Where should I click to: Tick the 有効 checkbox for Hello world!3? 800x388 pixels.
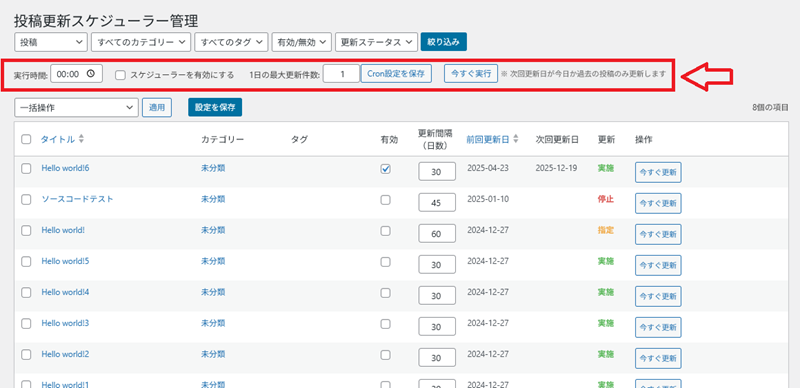pos(386,324)
